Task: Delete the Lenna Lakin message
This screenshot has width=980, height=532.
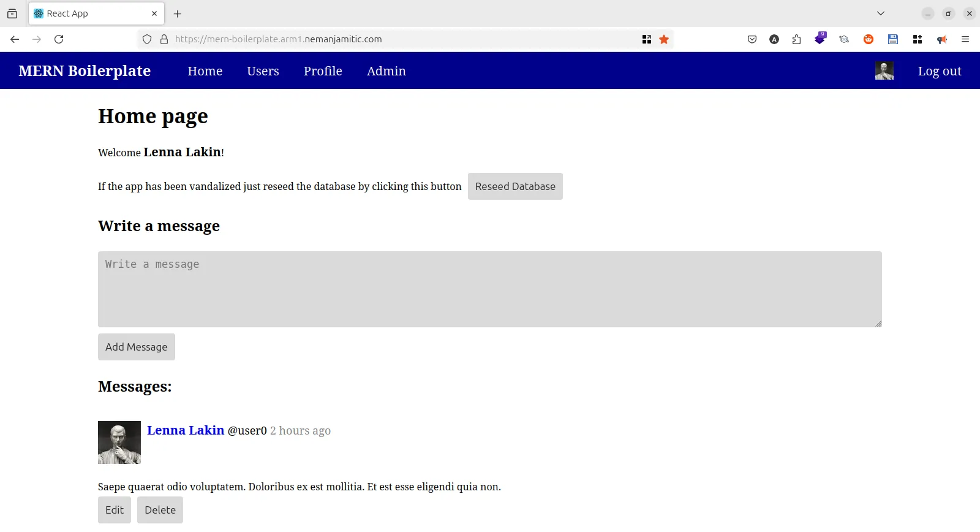Action: [160, 510]
